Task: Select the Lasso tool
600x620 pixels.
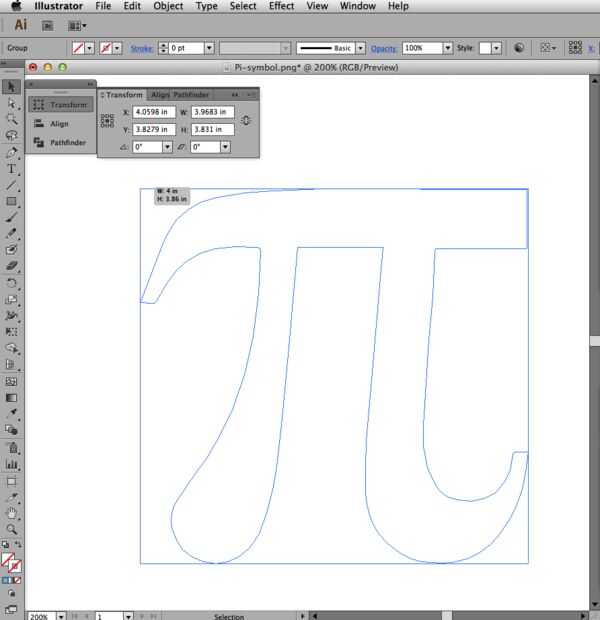Action: [x=11, y=135]
